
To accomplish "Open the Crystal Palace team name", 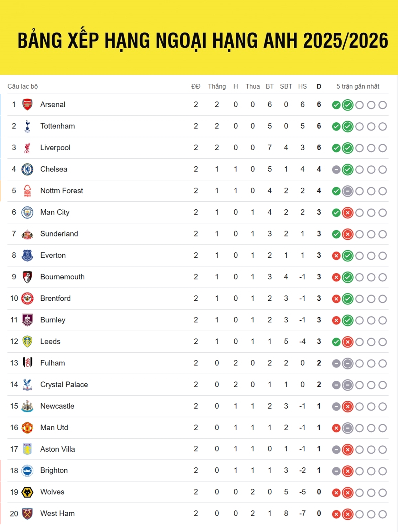I will 64,385.
